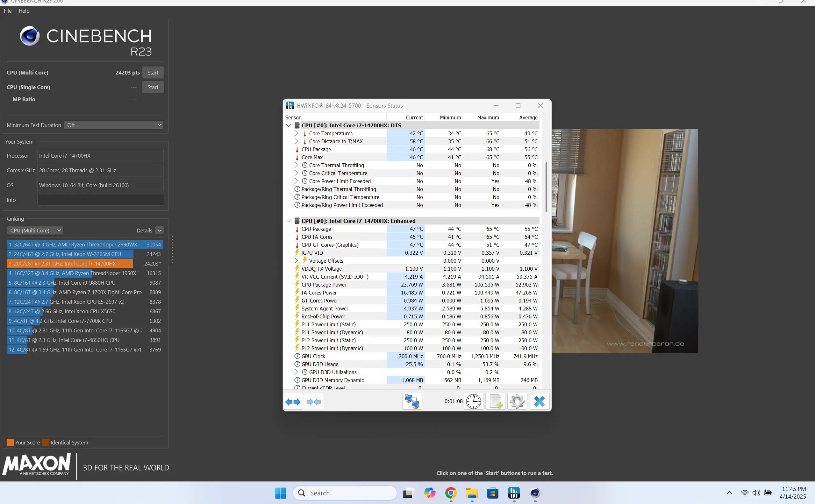Open Windows Start menu
Screen dimensions: 815x504
tap(281, 493)
